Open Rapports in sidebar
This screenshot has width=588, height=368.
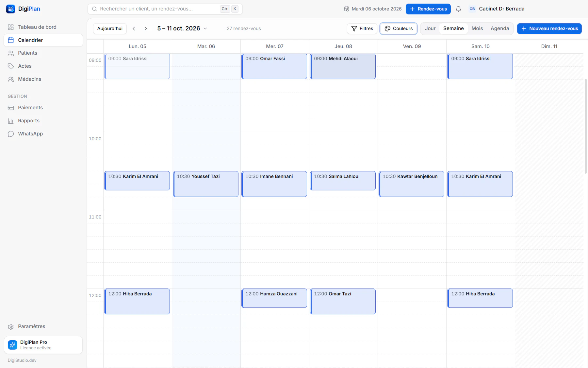[x=43, y=121]
